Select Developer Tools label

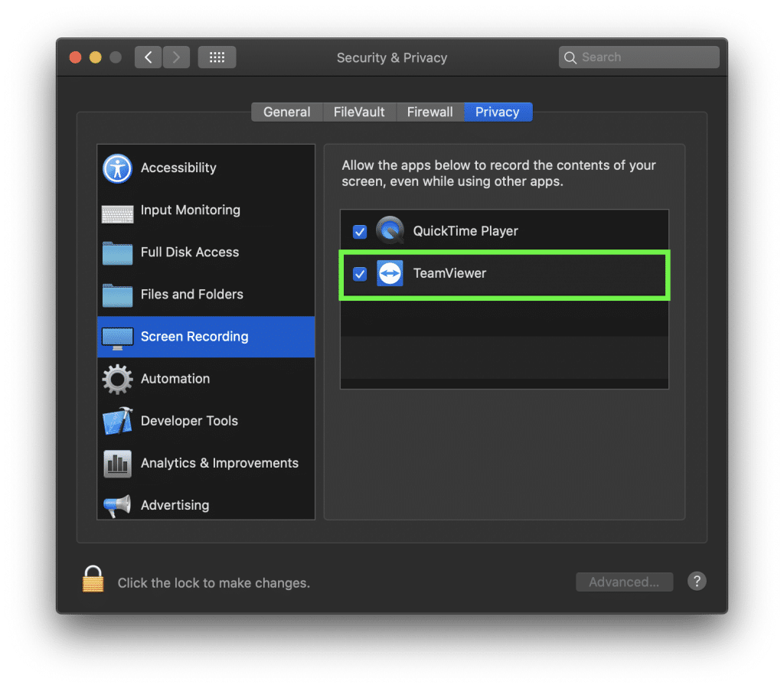tap(190, 421)
